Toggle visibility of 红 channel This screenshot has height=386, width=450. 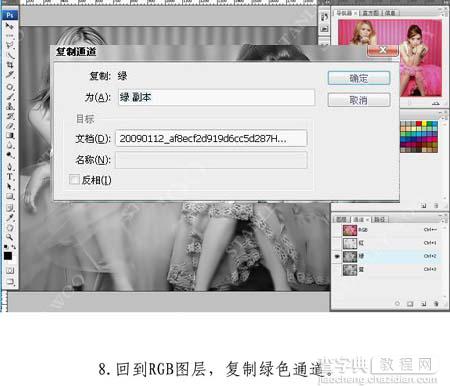point(337,243)
